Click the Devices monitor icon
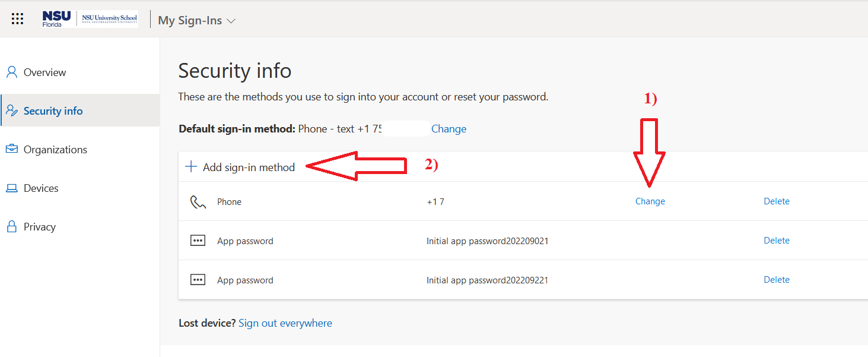Image resolution: width=868 pixels, height=357 pixels. click(11, 188)
